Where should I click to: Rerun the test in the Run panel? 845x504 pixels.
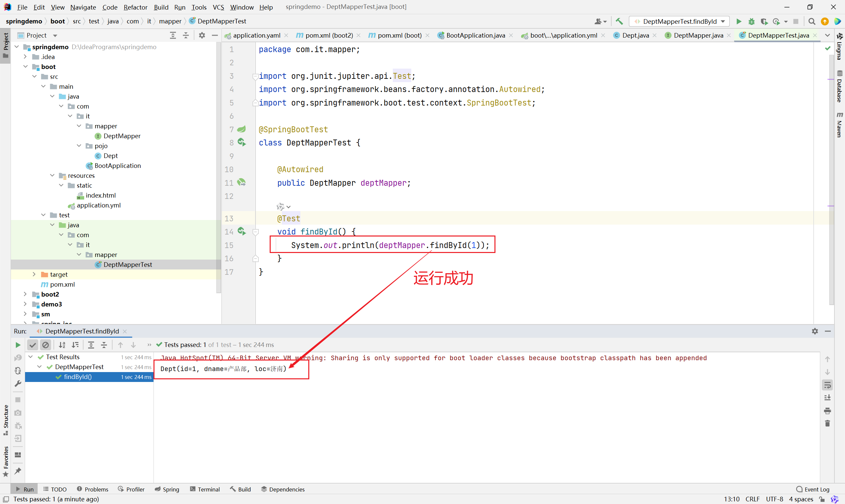click(x=18, y=345)
